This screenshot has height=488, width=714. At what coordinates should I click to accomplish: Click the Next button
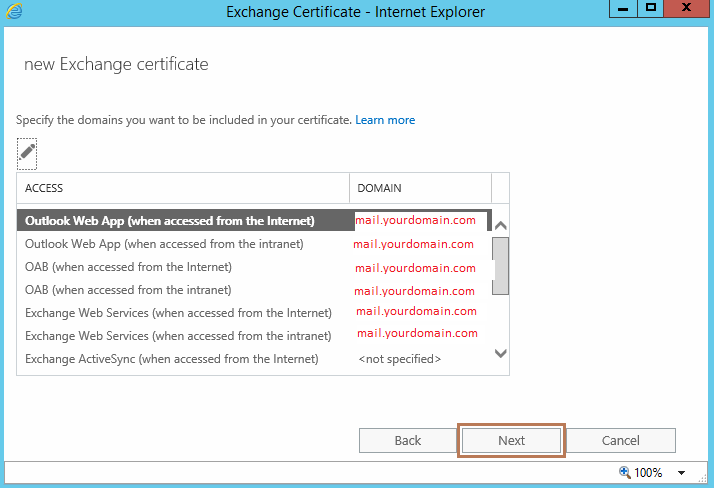click(x=511, y=440)
